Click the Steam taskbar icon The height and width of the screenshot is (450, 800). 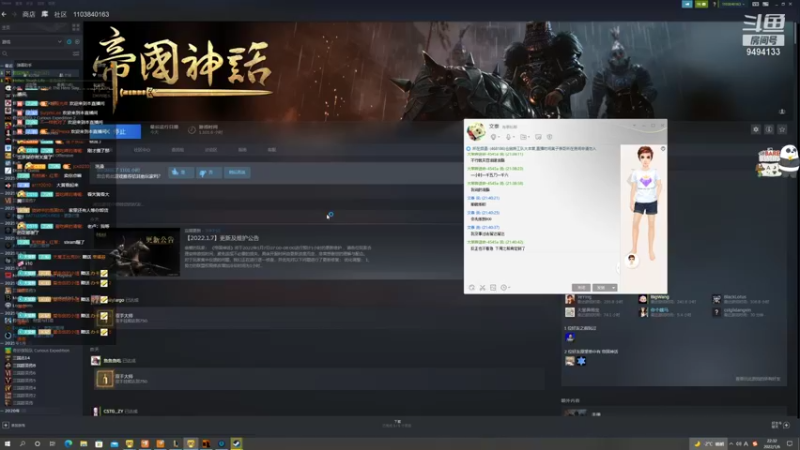pyautogui.click(x=236, y=444)
